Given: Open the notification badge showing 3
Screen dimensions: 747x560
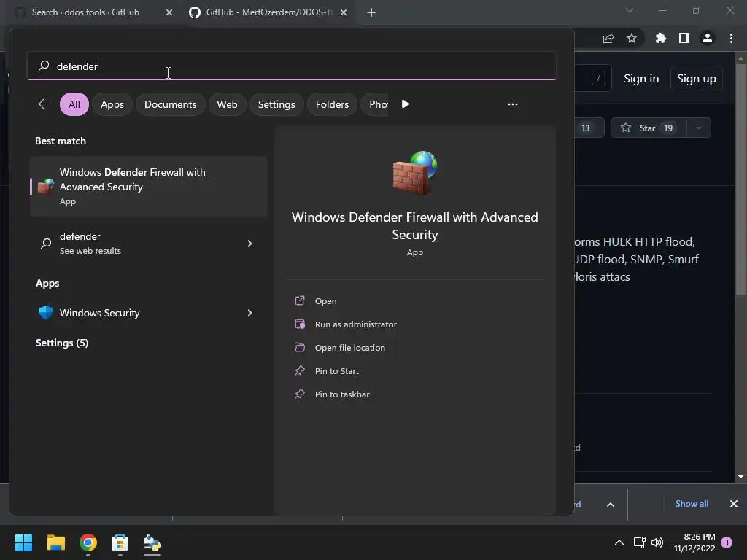Looking at the screenshot, I should pyautogui.click(x=727, y=542).
